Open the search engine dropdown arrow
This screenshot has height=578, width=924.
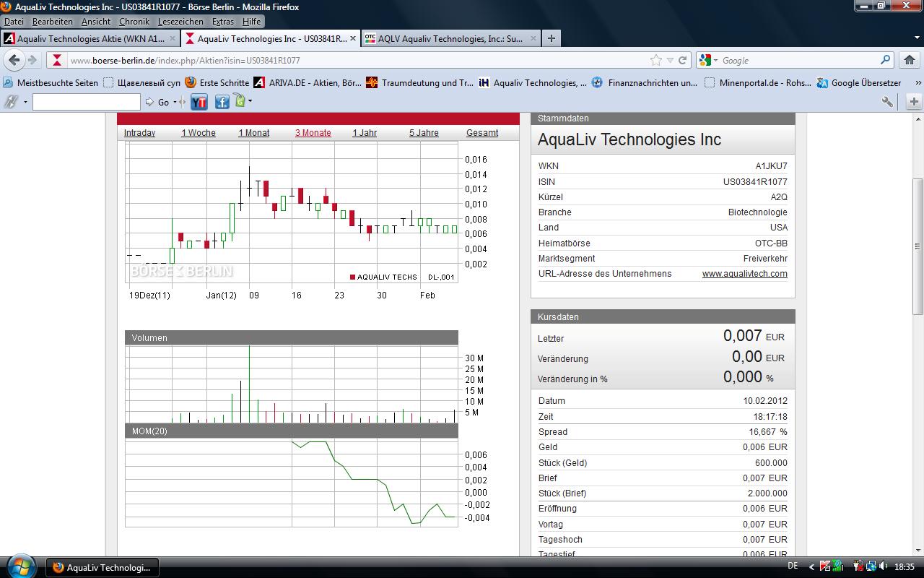coord(715,60)
